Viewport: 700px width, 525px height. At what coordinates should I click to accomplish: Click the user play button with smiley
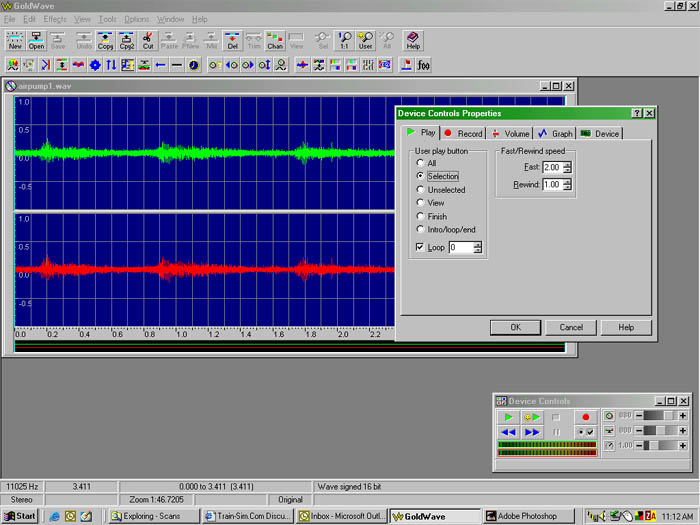(x=532, y=417)
